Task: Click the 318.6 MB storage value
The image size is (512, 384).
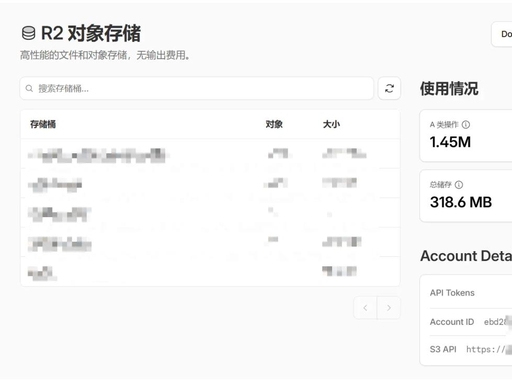Action: 461,202
